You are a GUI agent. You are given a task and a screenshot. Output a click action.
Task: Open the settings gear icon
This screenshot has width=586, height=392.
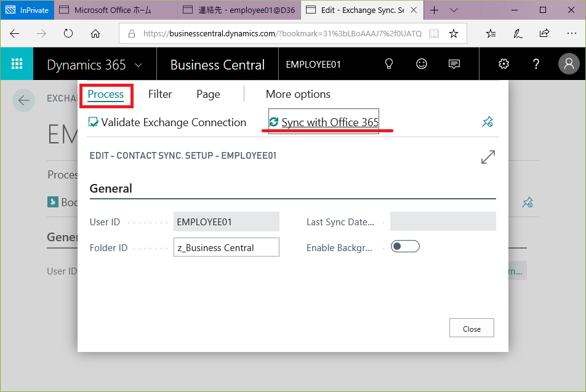tap(504, 64)
